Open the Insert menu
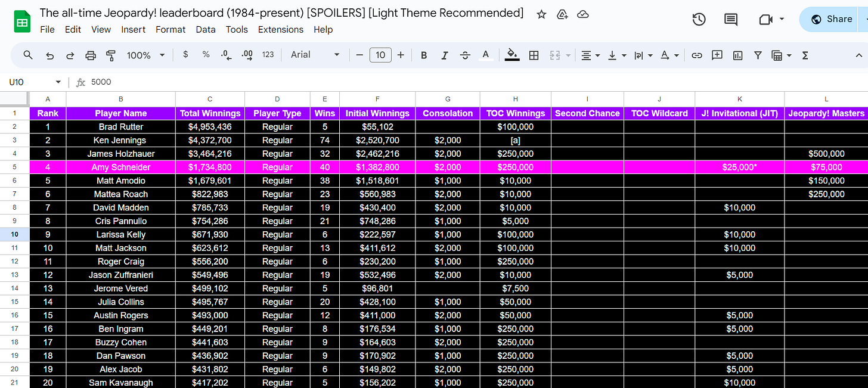This screenshot has height=388, width=868. (134, 29)
